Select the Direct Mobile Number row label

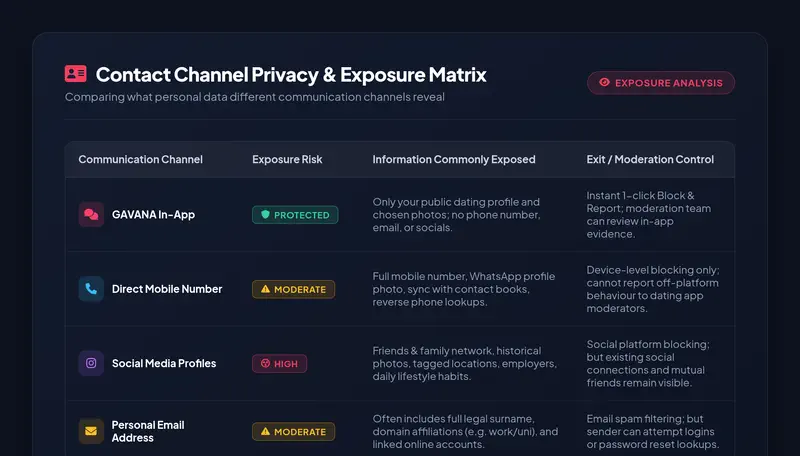click(167, 289)
